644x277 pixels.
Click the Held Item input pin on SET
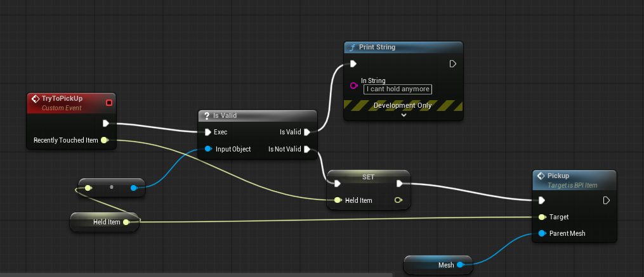pos(337,200)
